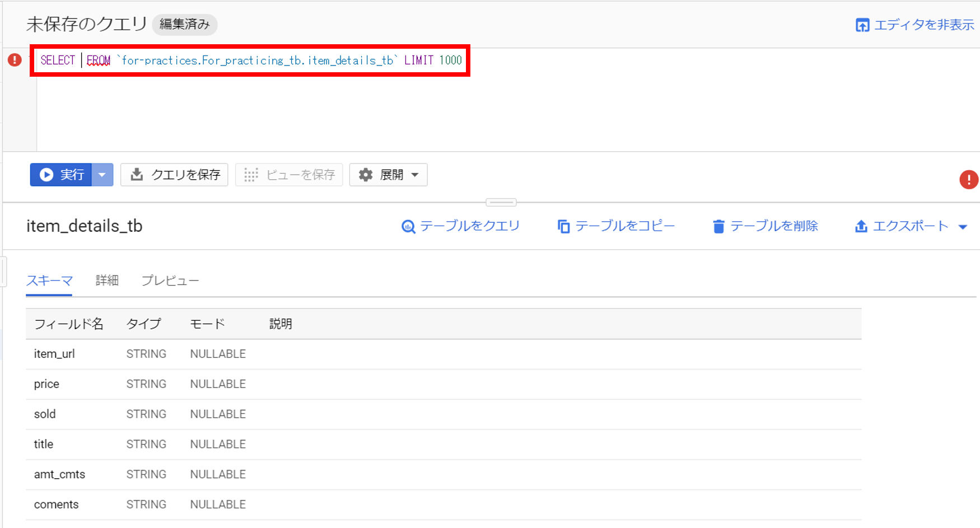The image size is (980, 528).
Task: Open the 実行 button dropdown arrow
Action: [102, 175]
